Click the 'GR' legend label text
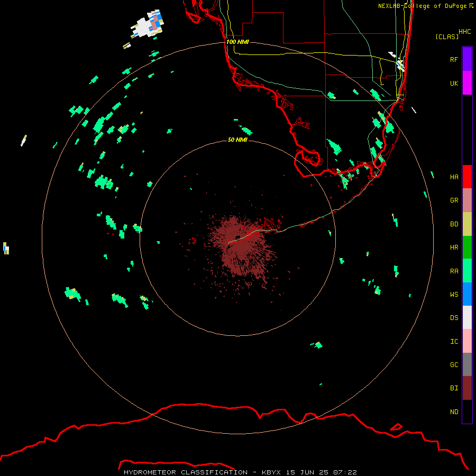 pyautogui.click(x=454, y=200)
